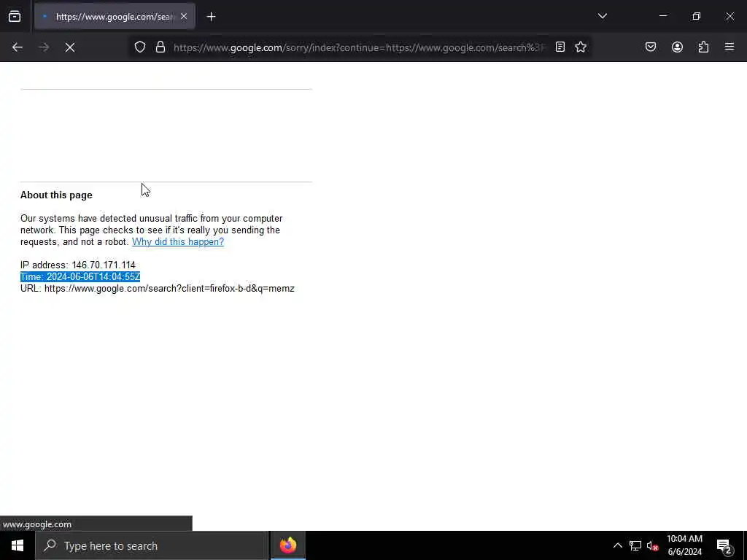Switch to Firefox taskbar icon
747x560 pixels.
(x=287, y=545)
